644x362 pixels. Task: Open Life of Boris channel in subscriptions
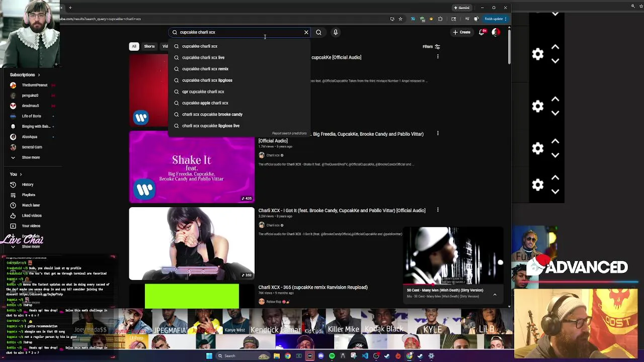[33, 116]
